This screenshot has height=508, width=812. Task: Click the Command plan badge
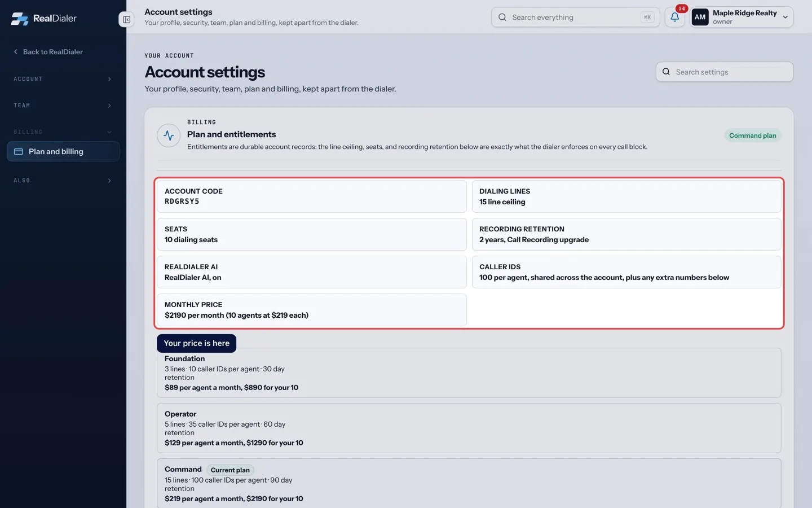[752, 135]
